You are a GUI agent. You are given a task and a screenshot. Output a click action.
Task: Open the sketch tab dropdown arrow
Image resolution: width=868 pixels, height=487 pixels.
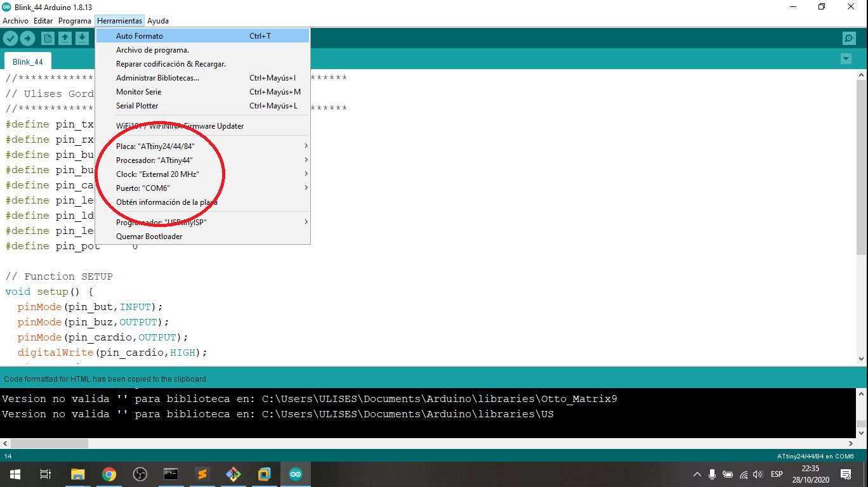845,59
